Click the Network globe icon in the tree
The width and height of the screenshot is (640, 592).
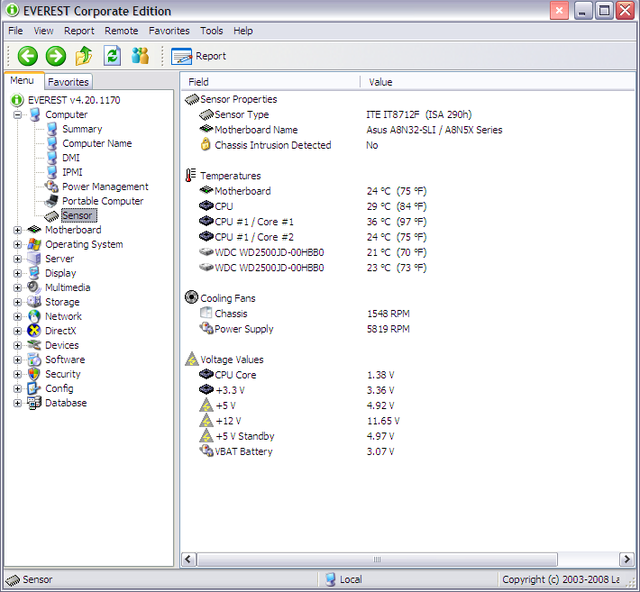(x=34, y=316)
